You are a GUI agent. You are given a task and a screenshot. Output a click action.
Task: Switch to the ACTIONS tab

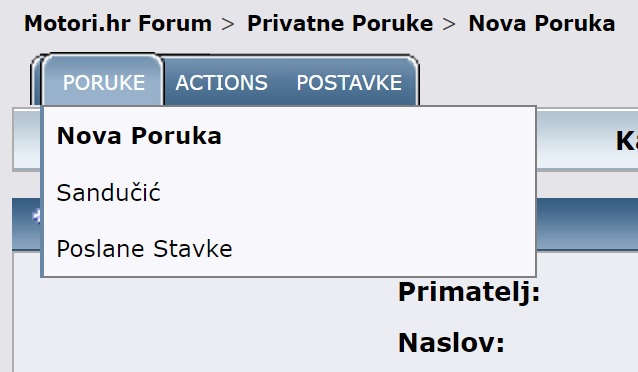[221, 83]
